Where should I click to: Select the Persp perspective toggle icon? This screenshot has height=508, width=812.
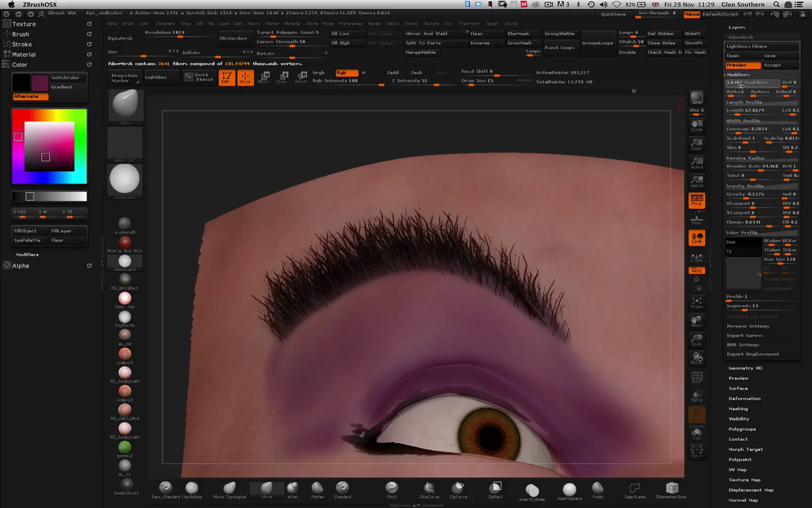pyautogui.click(x=697, y=200)
